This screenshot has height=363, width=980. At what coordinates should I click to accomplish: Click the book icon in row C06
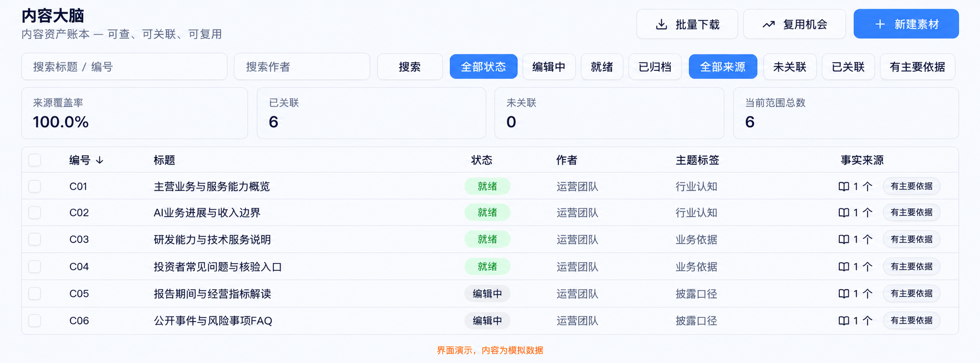tap(844, 321)
